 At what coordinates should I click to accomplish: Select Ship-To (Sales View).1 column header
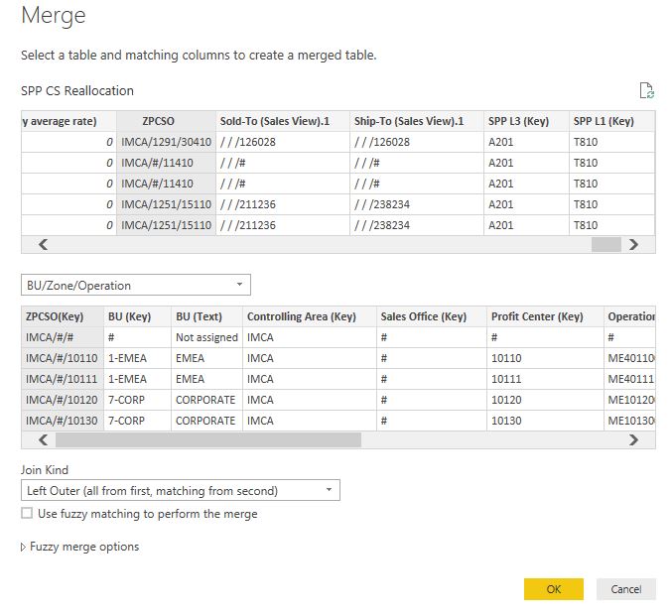pos(417,121)
